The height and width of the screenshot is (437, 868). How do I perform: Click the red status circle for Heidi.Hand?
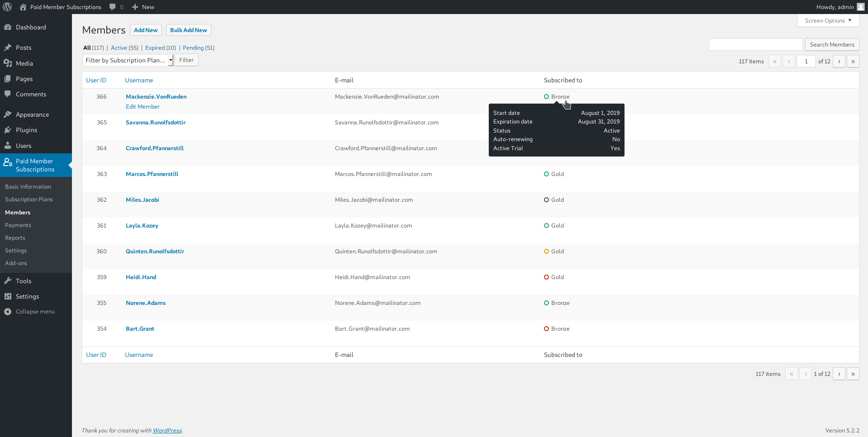[546, 277]
